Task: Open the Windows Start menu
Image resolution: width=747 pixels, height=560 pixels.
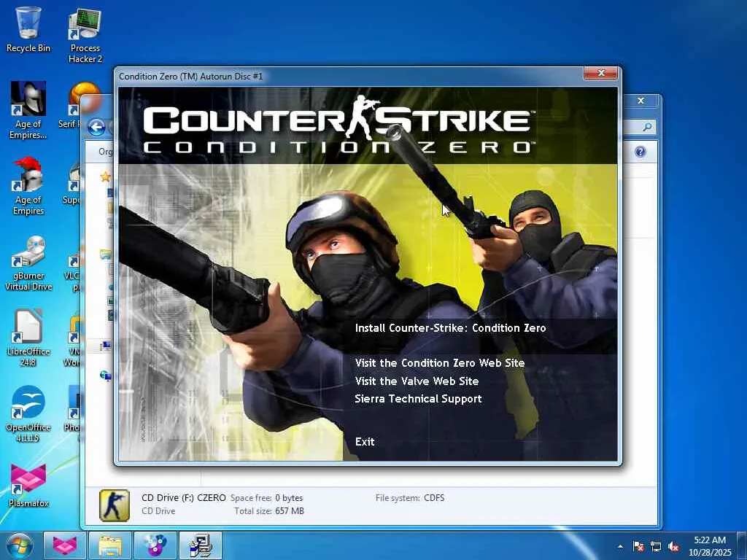Action: pyautogui.click(x=20, y=545)
